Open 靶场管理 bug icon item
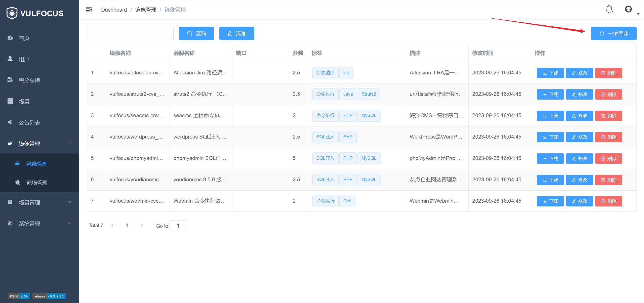 coord(37,183)
